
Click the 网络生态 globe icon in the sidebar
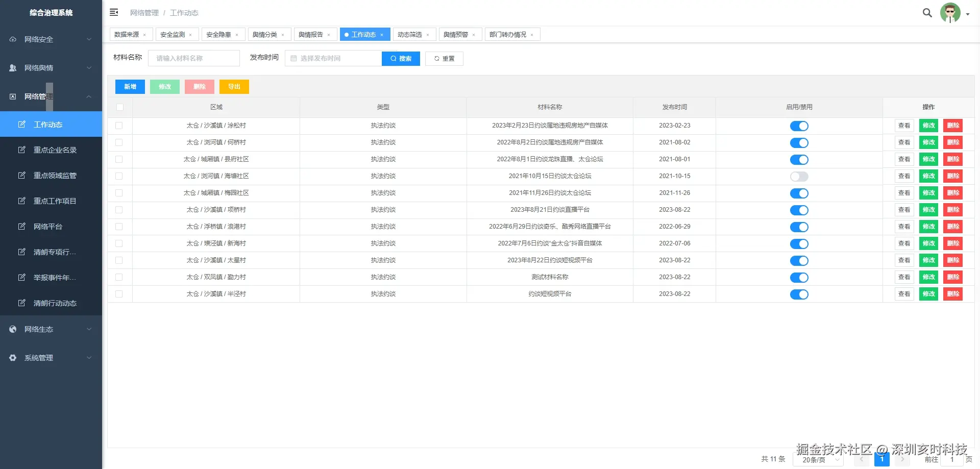[13, 329]
